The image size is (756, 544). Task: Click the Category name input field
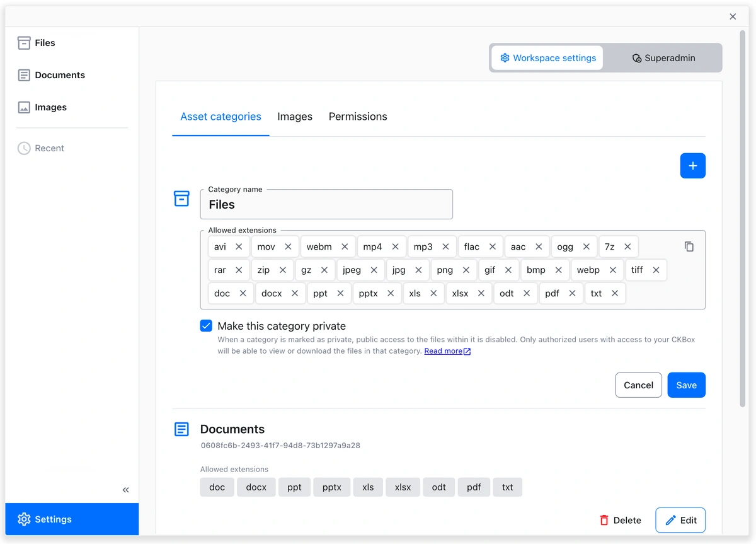click(x=326, y=205)
